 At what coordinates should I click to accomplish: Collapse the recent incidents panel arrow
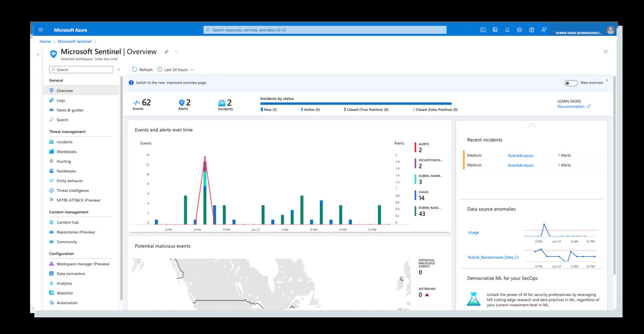pos(531,125)
